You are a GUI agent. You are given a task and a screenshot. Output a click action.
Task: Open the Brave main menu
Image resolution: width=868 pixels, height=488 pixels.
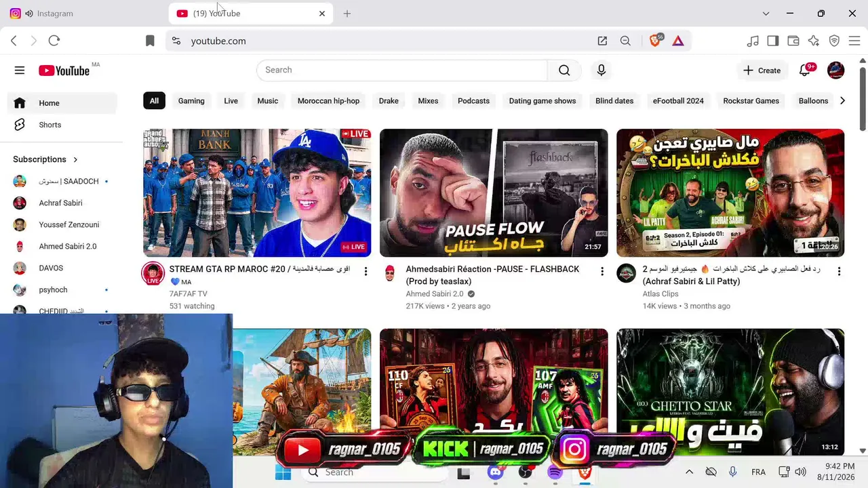click(x=854, y=41)
